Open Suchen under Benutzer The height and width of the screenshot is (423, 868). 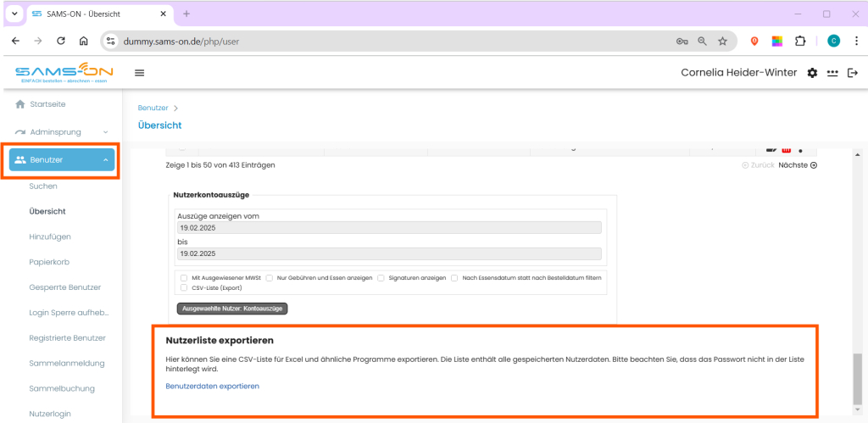pos(43,186)
